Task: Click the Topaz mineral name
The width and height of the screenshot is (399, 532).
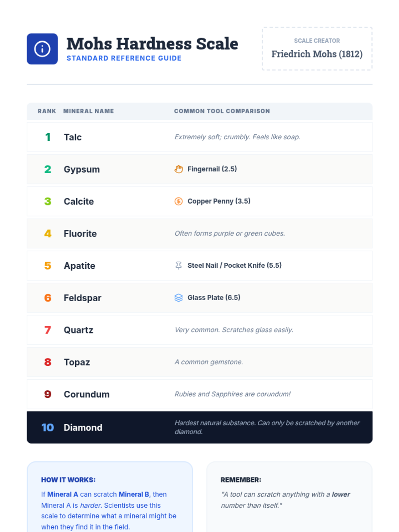Action: coord(77,362)
